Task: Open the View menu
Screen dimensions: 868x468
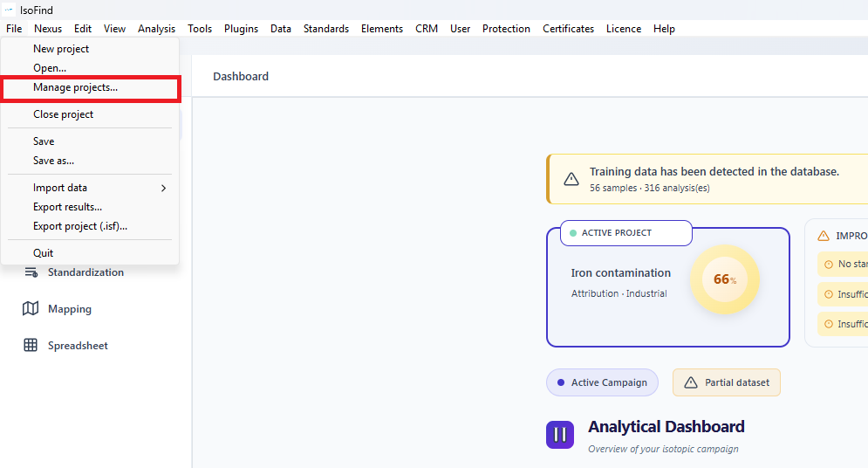Action: (114, 29)
